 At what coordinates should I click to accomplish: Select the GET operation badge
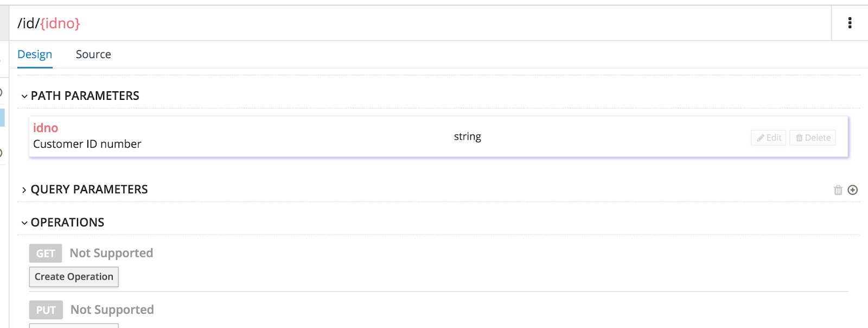click(46, 254)
